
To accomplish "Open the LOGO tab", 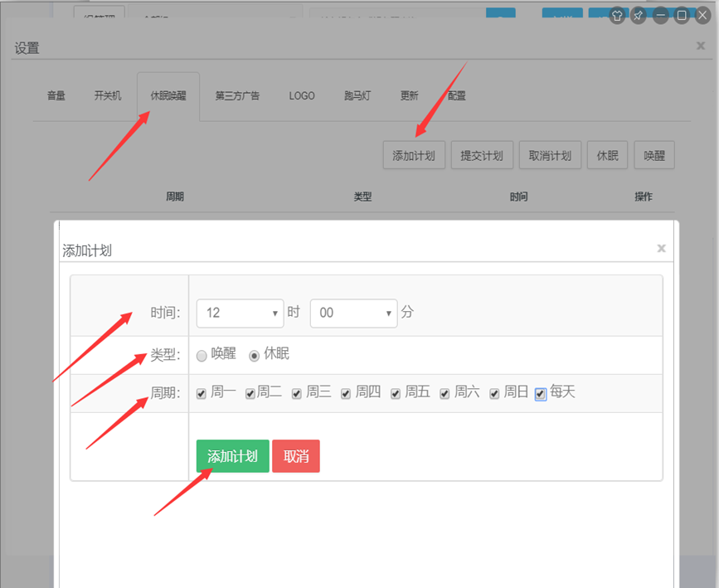I will [302, 96].
